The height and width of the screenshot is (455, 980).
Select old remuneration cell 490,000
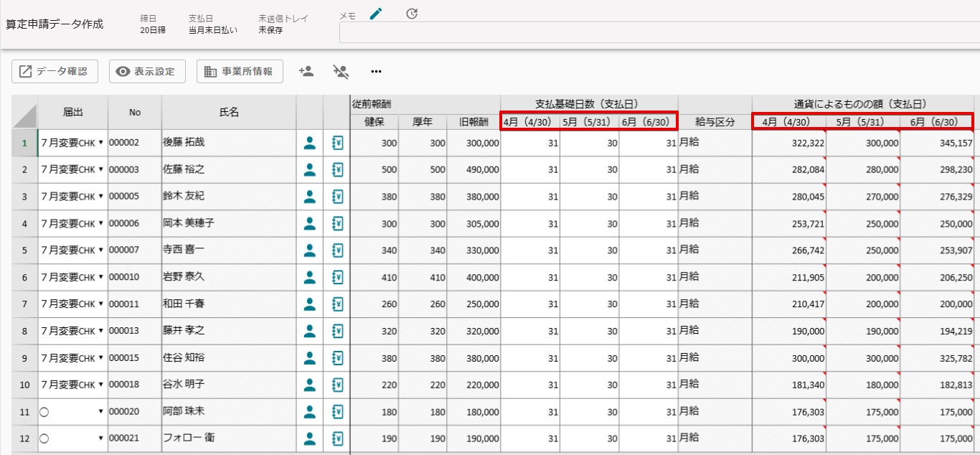click(473, 170)
